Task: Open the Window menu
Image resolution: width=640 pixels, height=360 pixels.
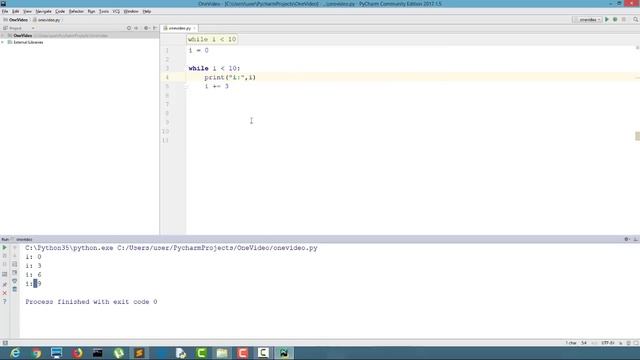Action: pos(131,11)
